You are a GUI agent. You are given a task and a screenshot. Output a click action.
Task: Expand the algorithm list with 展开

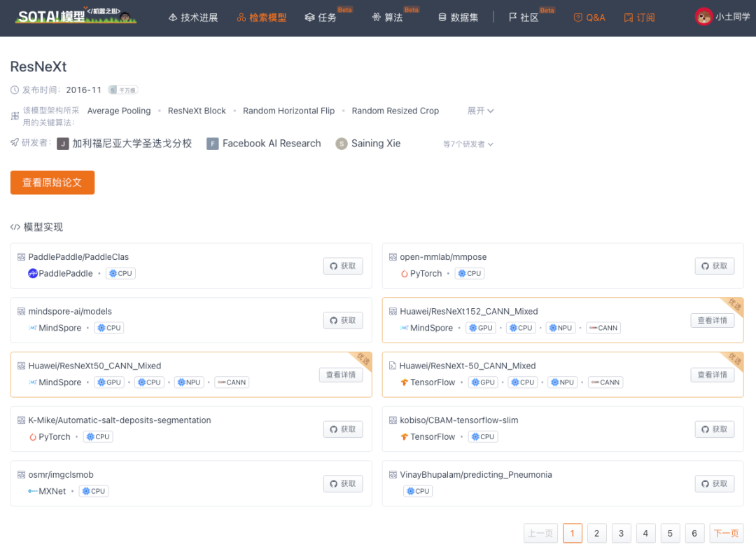[481, 111]
